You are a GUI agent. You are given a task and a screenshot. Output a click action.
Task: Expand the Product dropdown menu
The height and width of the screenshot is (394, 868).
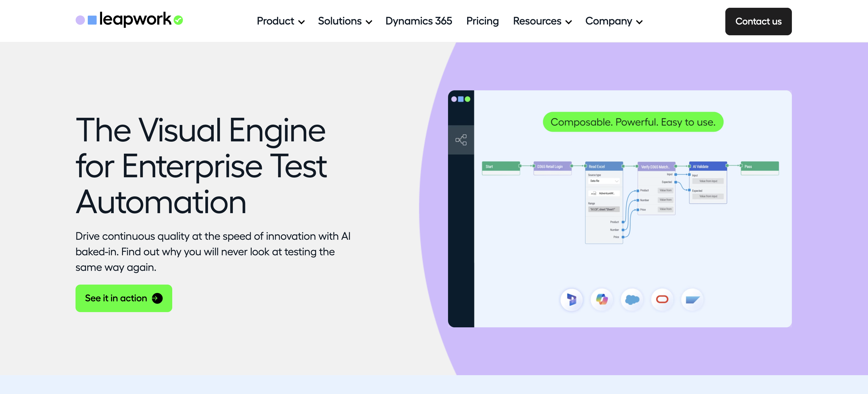281,21
